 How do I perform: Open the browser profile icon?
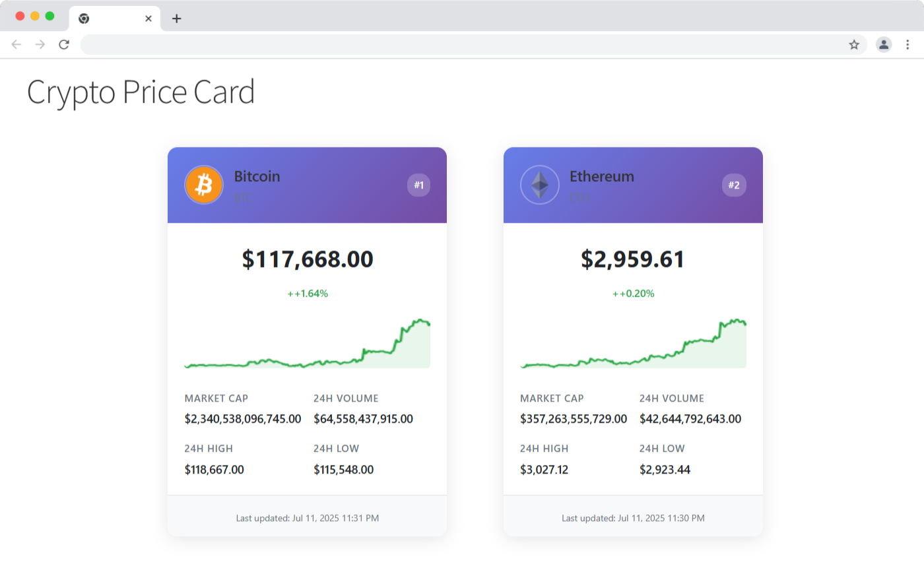(x=884, y=45)
